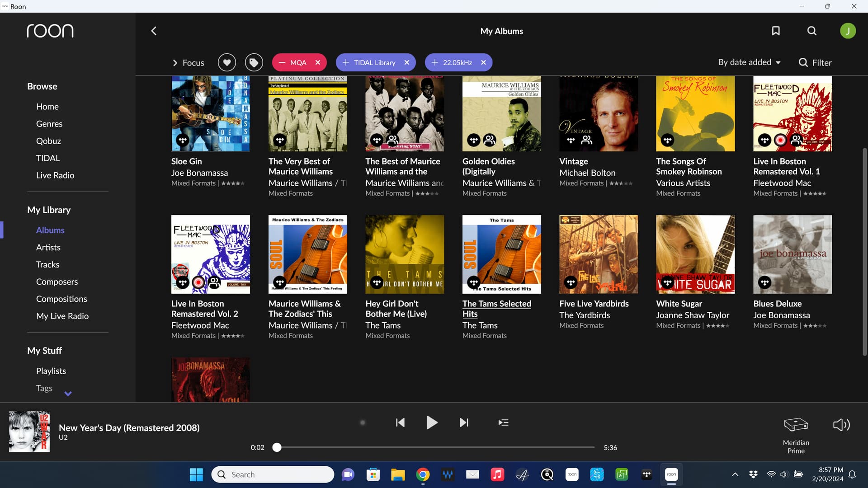
Task: Open TIDAL in sidebar
Action: point(48,158)
